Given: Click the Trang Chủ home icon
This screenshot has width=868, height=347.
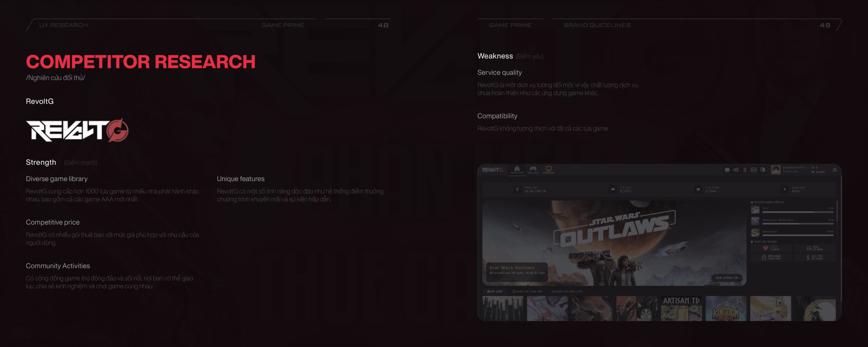Looking at the screenshot, I should click(517, 169).
